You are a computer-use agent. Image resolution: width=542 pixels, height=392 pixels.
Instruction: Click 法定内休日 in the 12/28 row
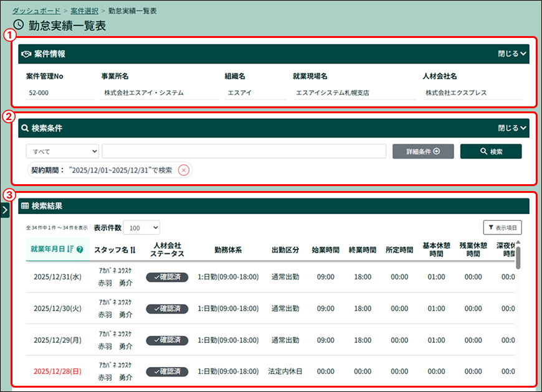[285, 371]
